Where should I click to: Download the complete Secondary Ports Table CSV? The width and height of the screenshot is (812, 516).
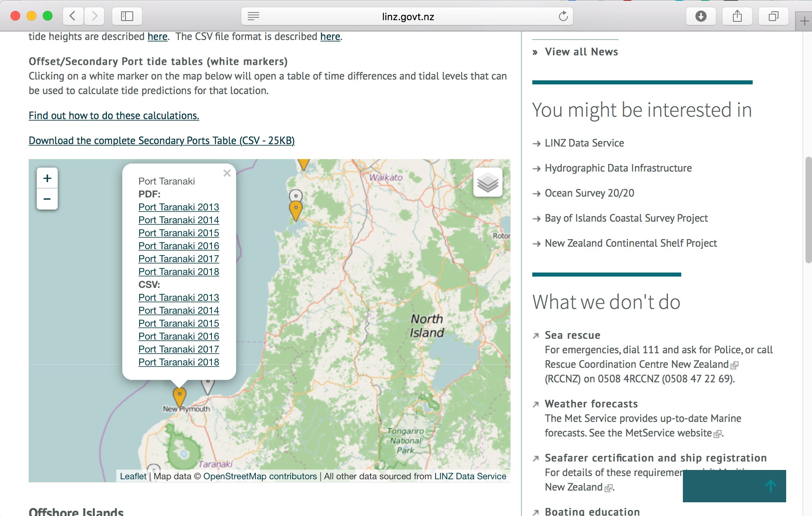[161, 141]
